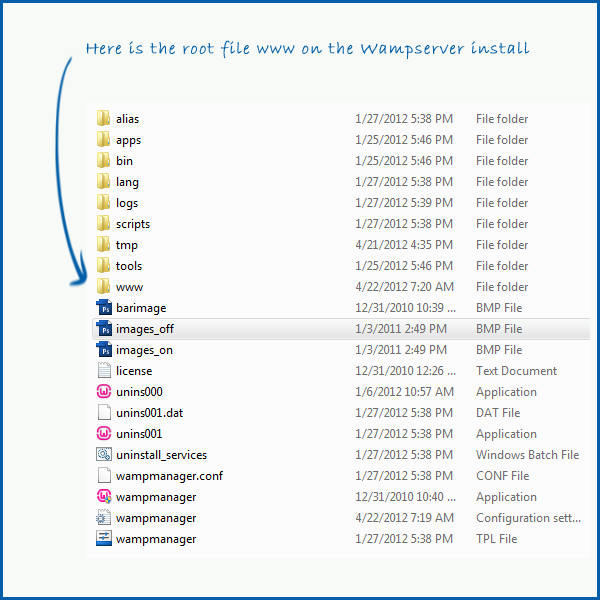Click date 4/22/2012 7:20 AM of www
Screen dimensions: 600x600
point(404,287)
